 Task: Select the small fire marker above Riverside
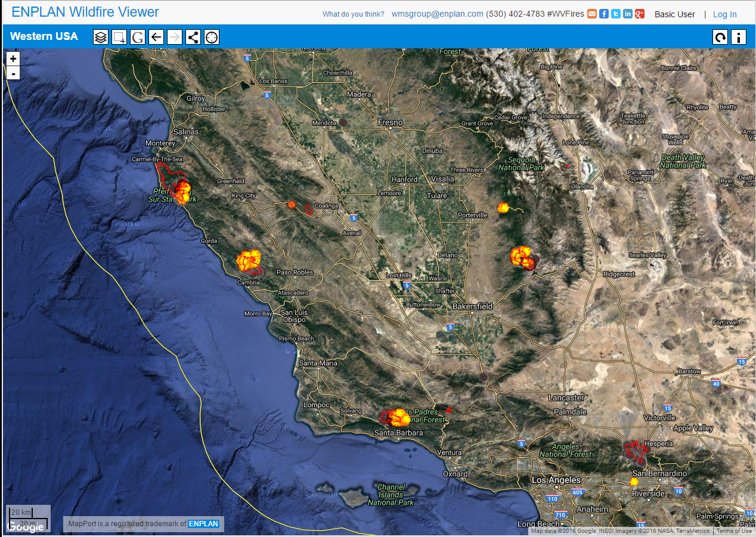coord(634,481)
